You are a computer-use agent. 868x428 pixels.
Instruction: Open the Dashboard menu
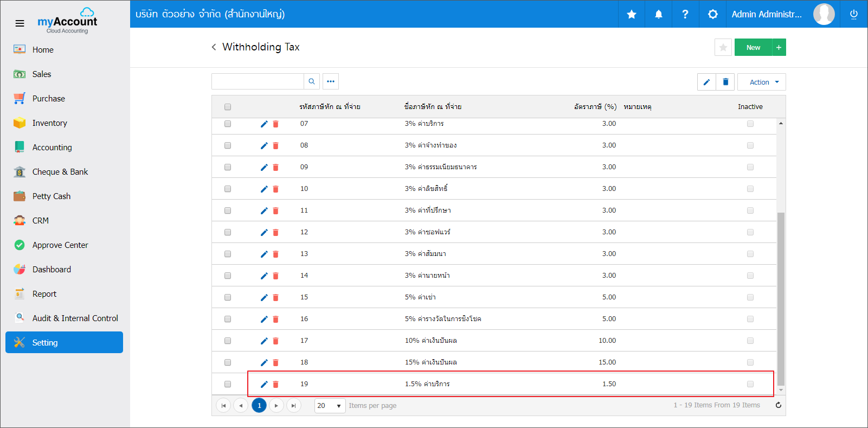click(x=65, y=269)
